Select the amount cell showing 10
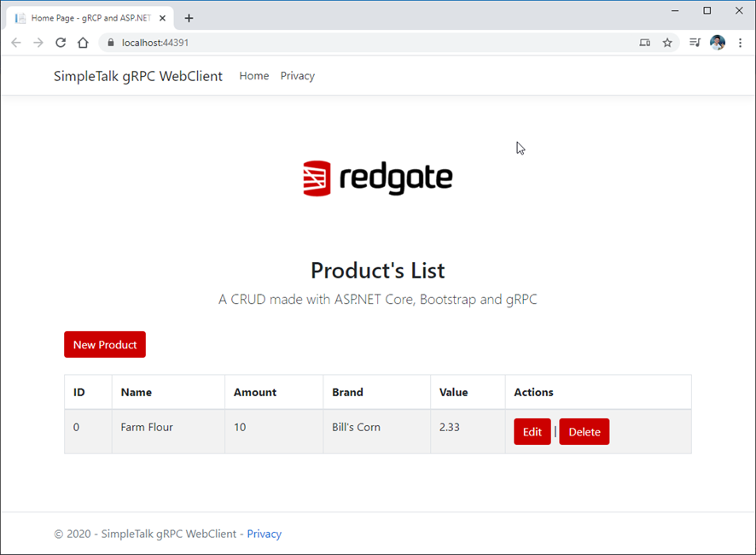756x555 pixels. 274,431
